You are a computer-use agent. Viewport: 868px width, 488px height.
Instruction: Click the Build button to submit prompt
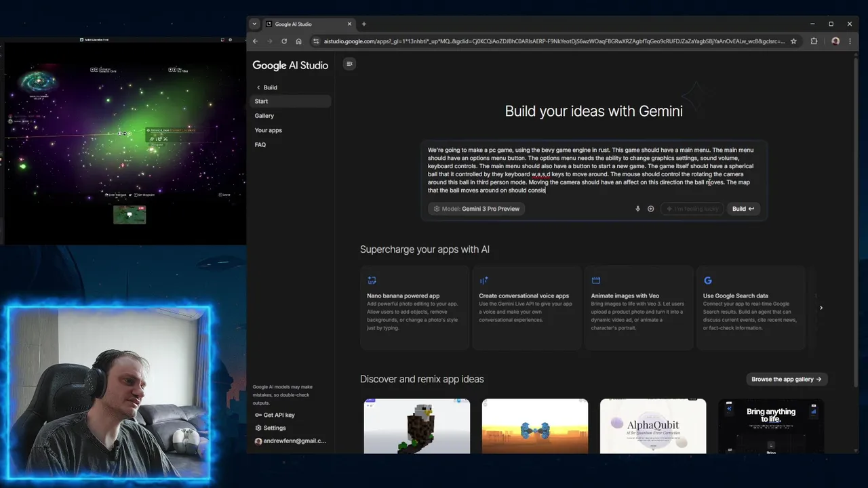(x=743, y=209)
